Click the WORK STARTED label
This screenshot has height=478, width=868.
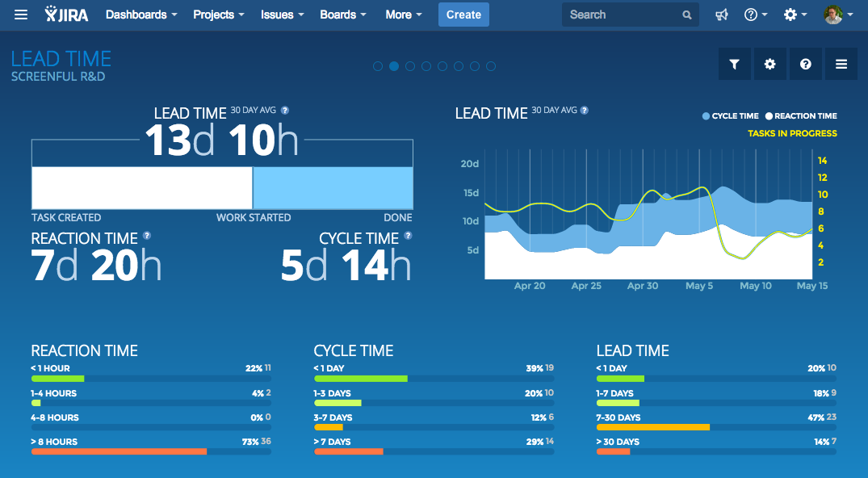click(254, 218)
